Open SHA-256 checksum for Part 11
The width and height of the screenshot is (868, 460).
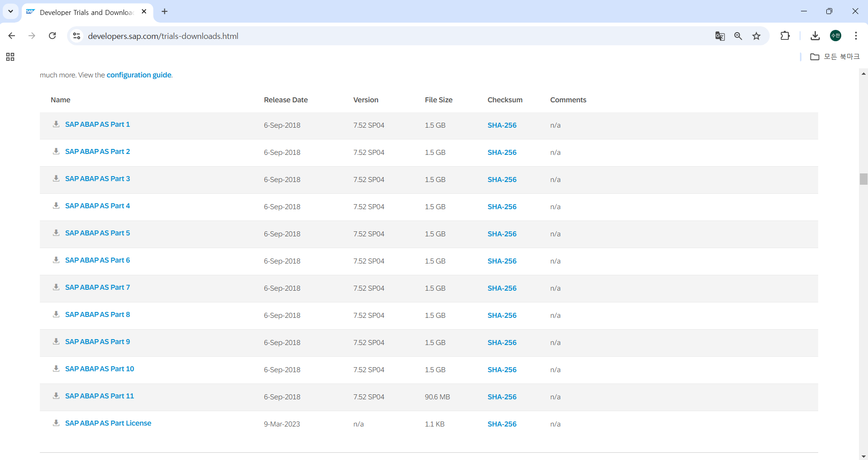click(502, 397)
